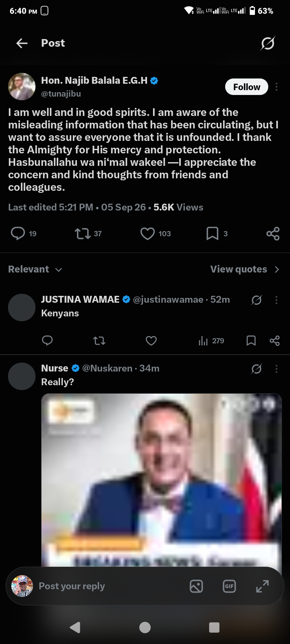290x644 pixels.
Task: Attach image using reply bar photo icon
Action: point(196,586)
